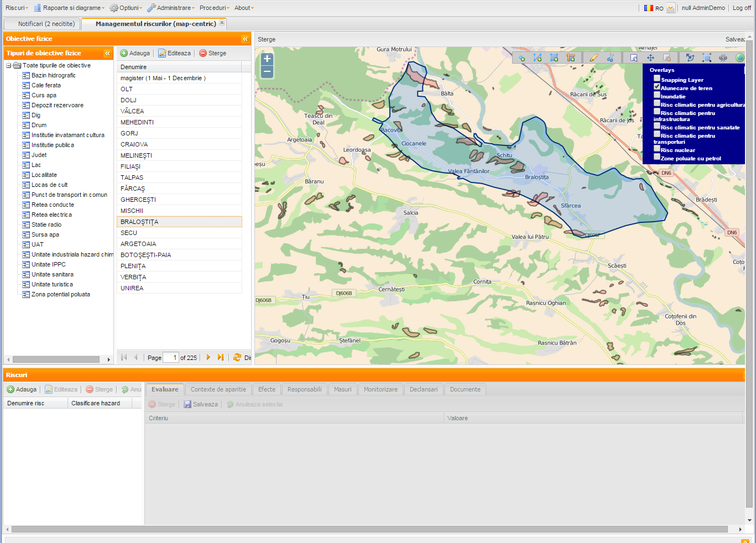
Task: Open the About dropdown menu
Action: 244,8
